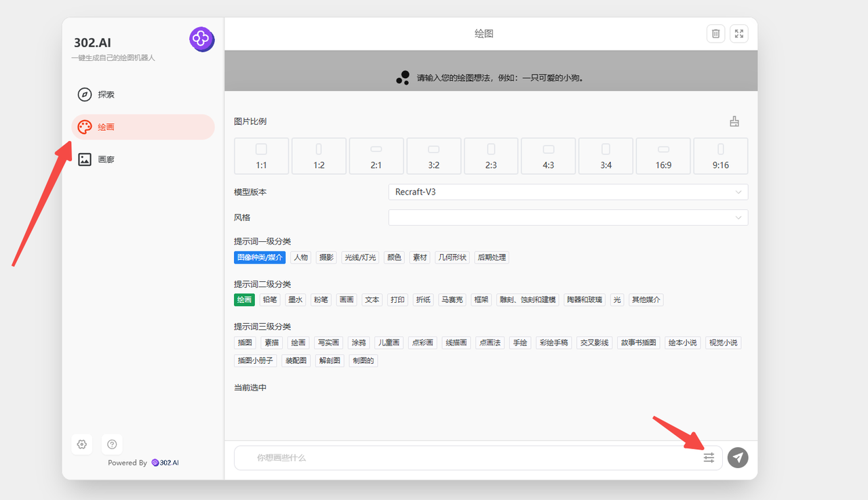Select second-level tag 光

coord(617,299)
